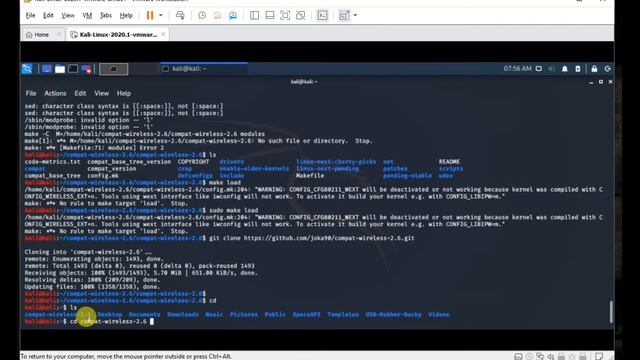
Task: Take a snapshot of the VM
Action: [x=202, y=16]
